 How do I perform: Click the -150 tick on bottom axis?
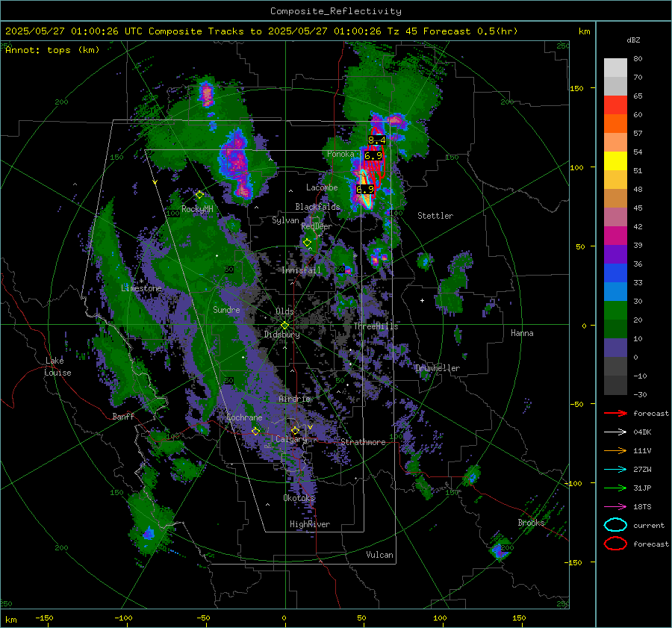point(44,618)
